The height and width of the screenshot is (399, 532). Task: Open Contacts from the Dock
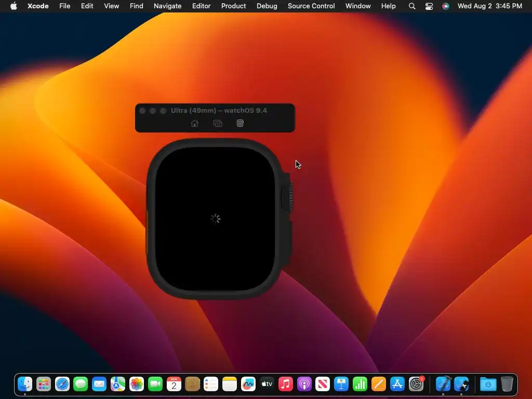point(192,384)
